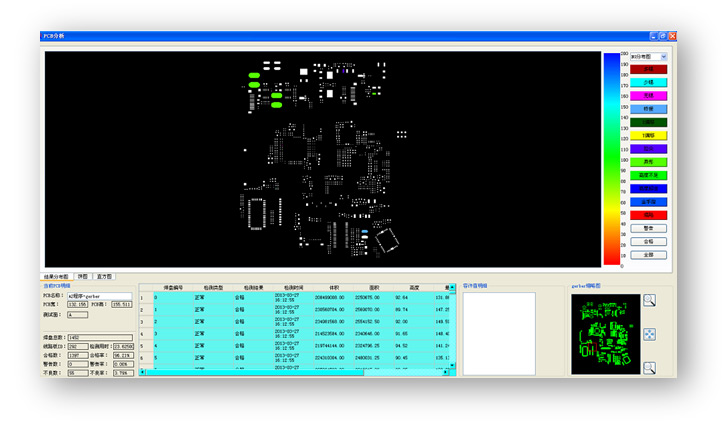Click the bottom red defect swatch

648,215
